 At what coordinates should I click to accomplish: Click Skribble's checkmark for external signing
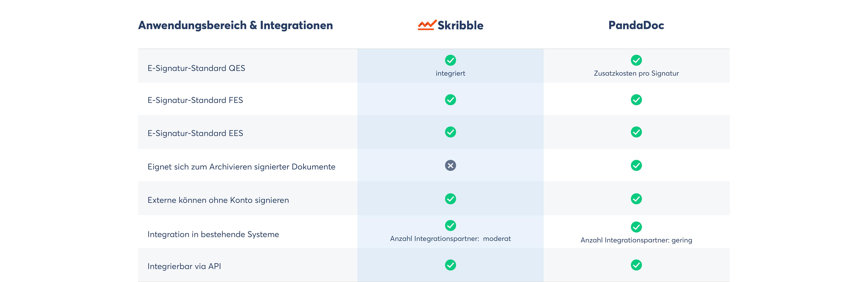450,199
